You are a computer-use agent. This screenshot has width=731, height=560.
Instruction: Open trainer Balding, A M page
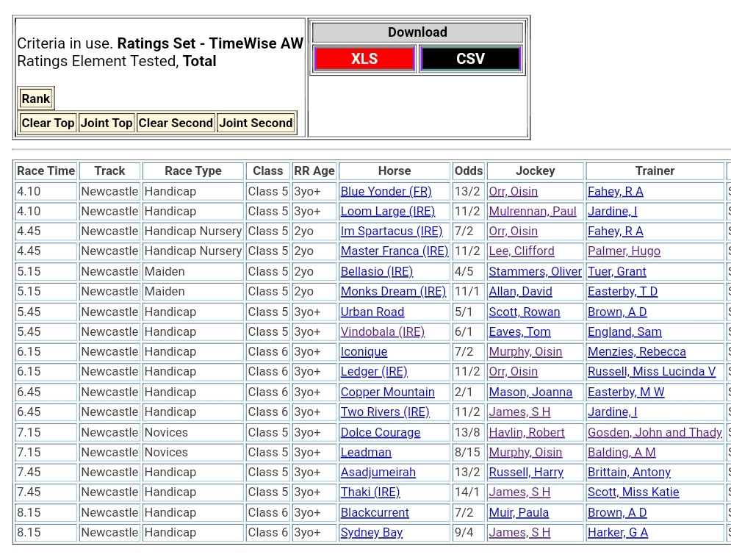pos(622,452)
